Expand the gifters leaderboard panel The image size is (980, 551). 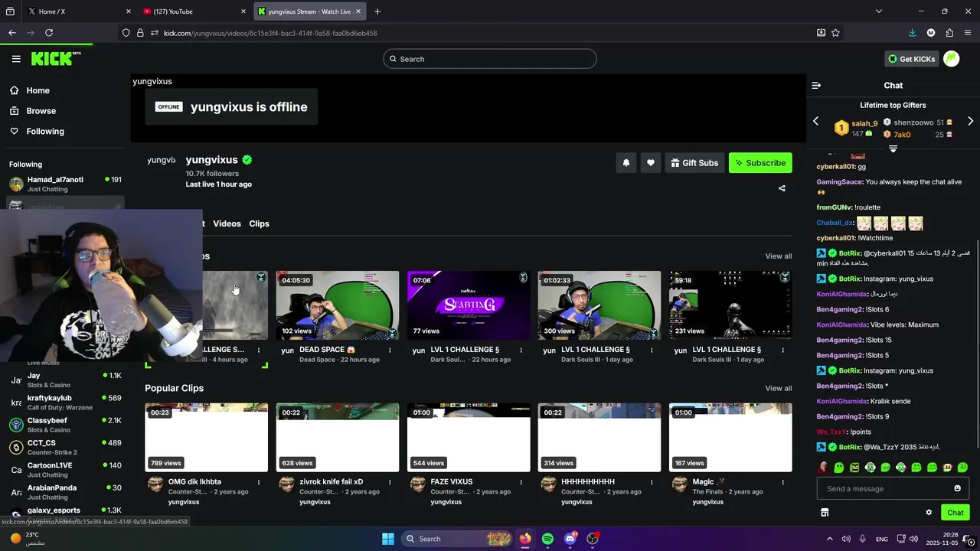pos(893,148)
